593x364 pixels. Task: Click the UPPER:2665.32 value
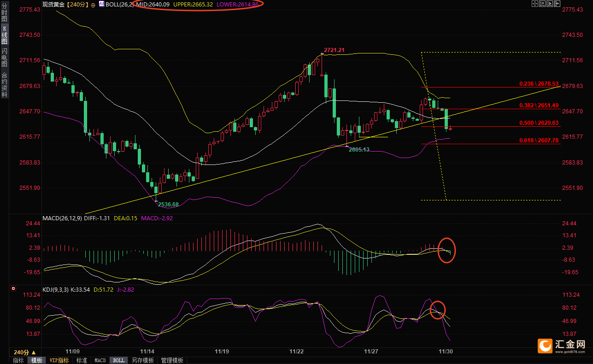[x=193, y=4]
